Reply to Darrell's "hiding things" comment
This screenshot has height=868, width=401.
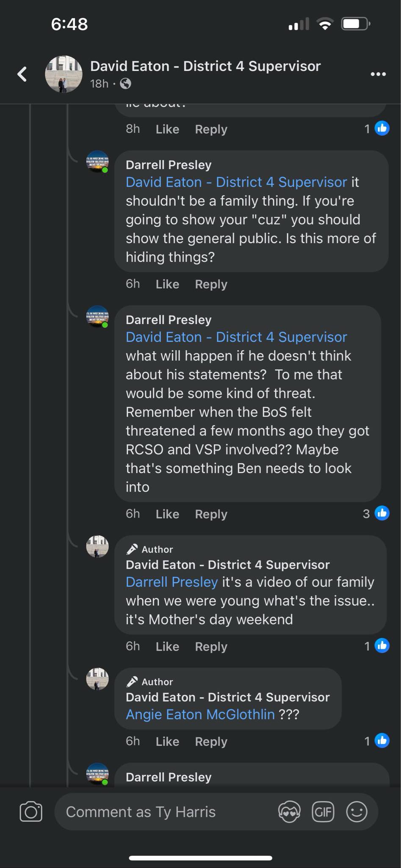(x=211, y=284)
